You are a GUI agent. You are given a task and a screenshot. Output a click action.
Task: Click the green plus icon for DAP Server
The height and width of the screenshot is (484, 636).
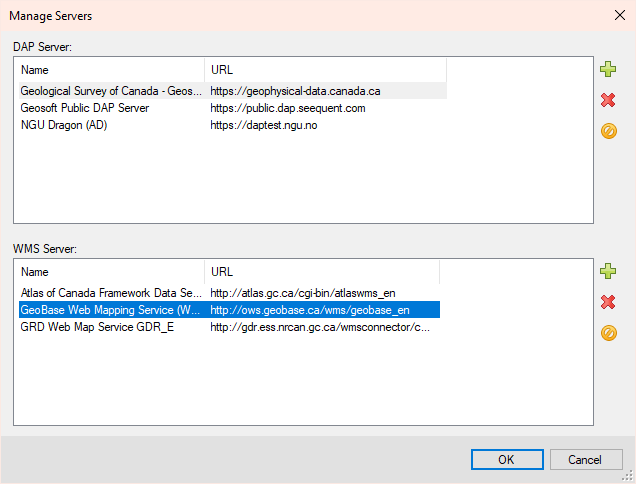(x=608, y=69)
